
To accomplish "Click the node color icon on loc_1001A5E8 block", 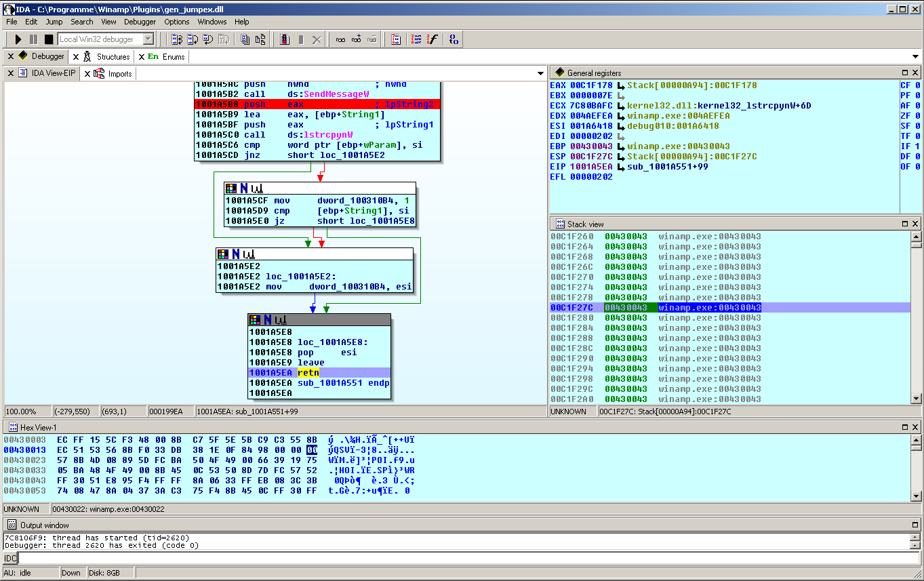I will 255,319.
